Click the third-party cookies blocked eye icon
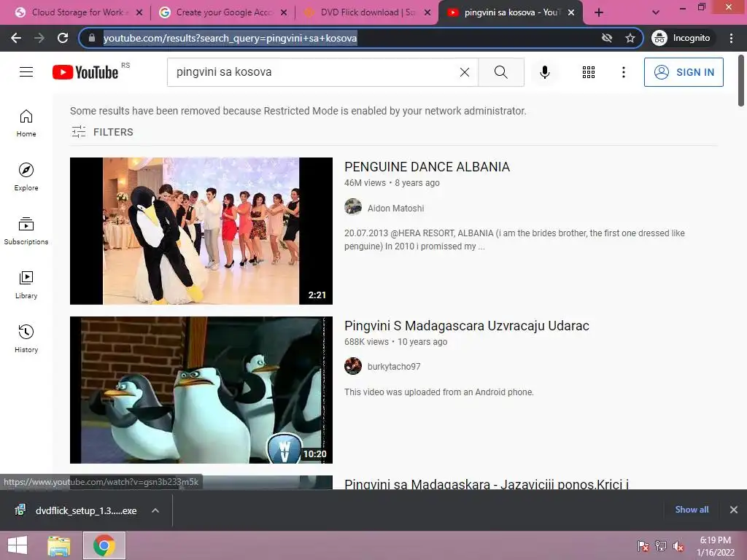747x560 pixels. tap(606, 38)
